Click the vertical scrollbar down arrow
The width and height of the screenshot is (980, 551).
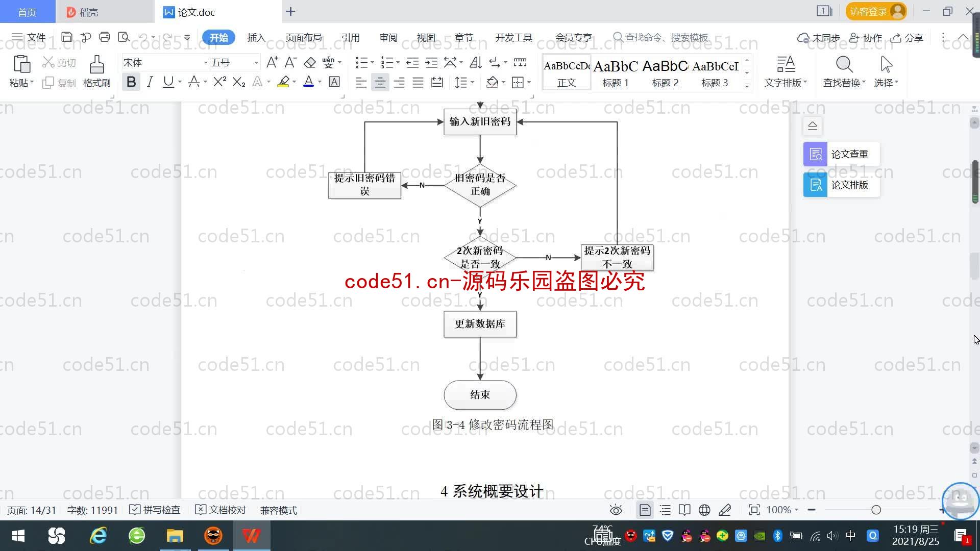(974, 448)
